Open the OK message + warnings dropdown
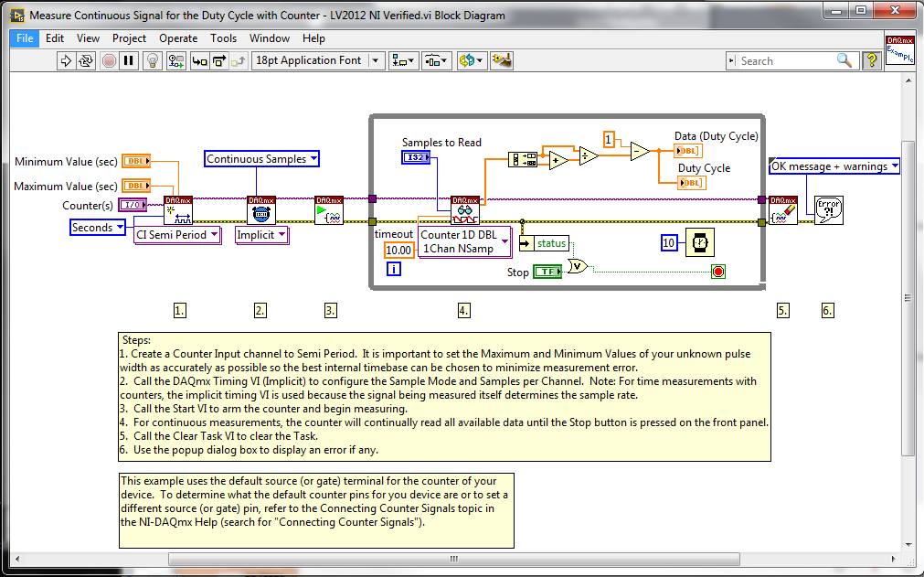The image size is (924, 577). pyautogui.click(x=834, y=166)
